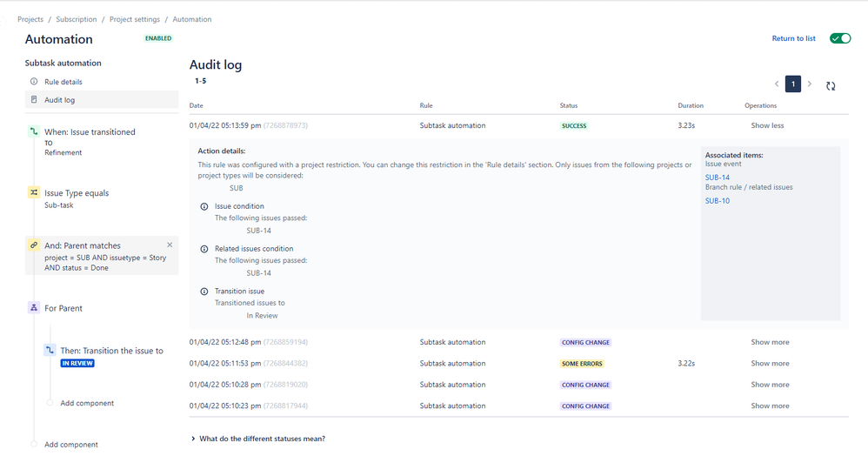Viewport: 868px width, 463px height.
Task: Click the Operations column header
Action: (x=761, y=105)
